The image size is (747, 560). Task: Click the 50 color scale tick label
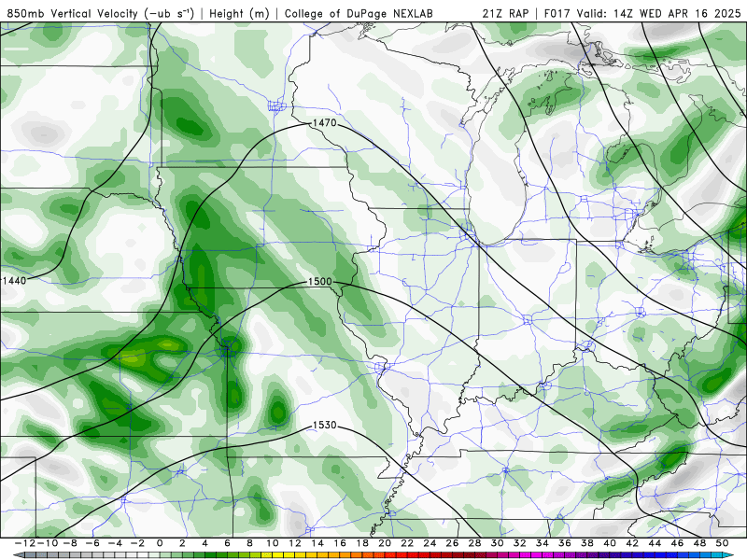pyautogui.click(x=722, y=543)
